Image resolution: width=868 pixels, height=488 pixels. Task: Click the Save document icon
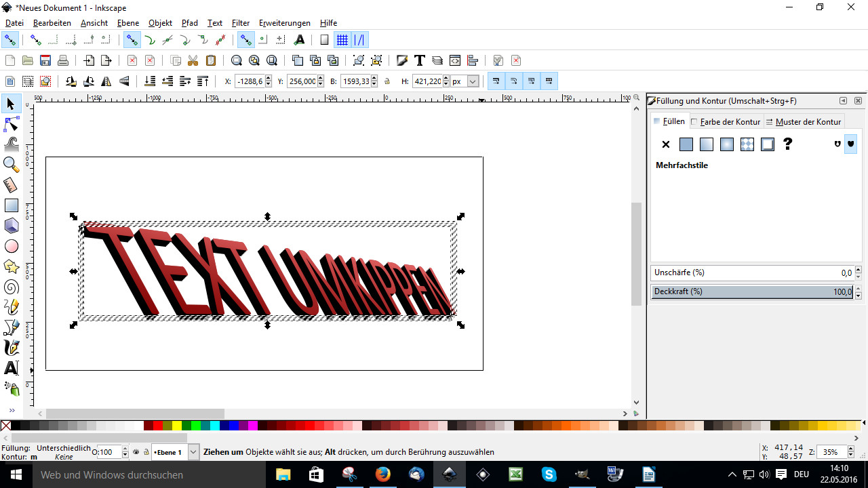[45, 60]
